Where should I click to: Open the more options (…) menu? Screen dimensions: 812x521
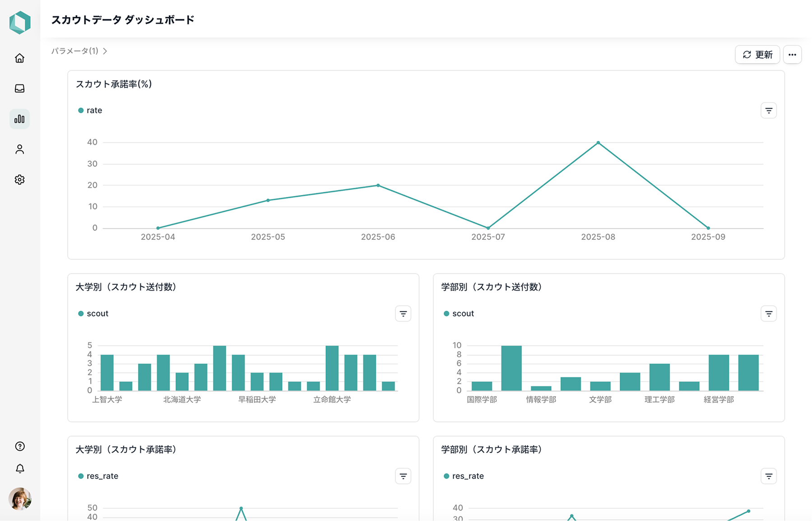[x=792, y=54]
